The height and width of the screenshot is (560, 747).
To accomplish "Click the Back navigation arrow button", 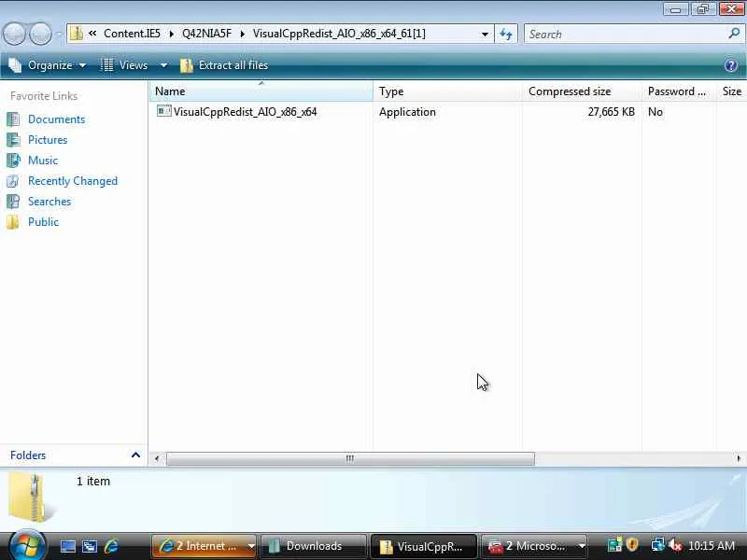I will (15, 35).
